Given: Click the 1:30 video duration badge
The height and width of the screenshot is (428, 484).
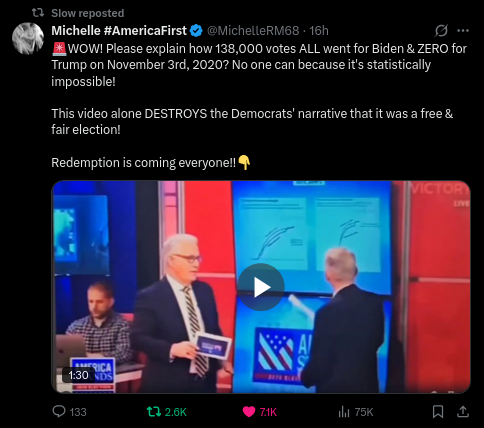Looking at the screenshot, I should point(78,375).
